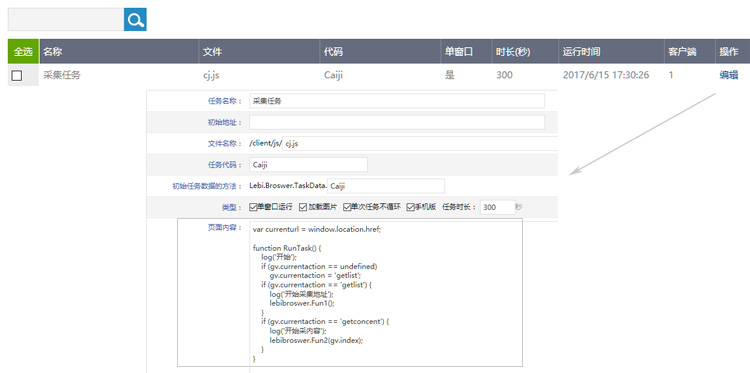The image size is (750, 373).
Task: Focus the 任务时长 seconds input
Action: (x=497, y=208)
